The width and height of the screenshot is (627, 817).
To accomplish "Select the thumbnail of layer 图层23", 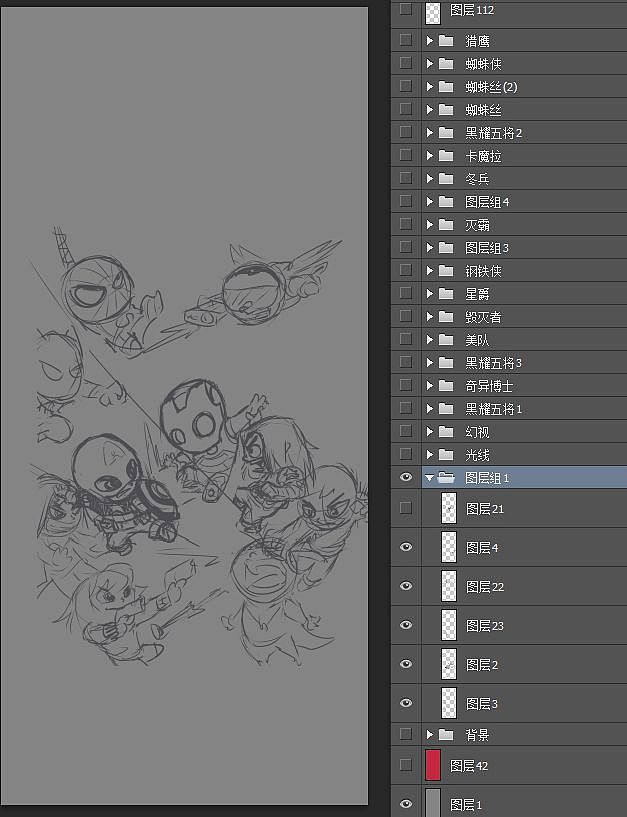I will tap(449, 625).
